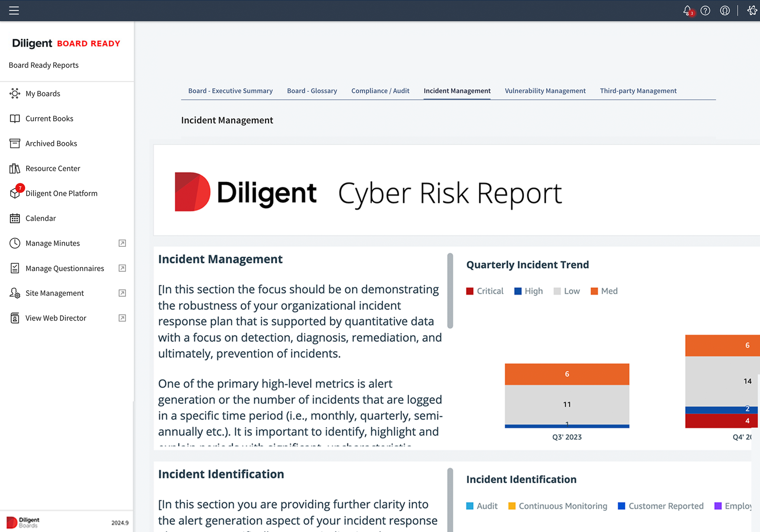Click the View Web Director icon
This screenshot has width=760, height=532.
coord(15,318)
